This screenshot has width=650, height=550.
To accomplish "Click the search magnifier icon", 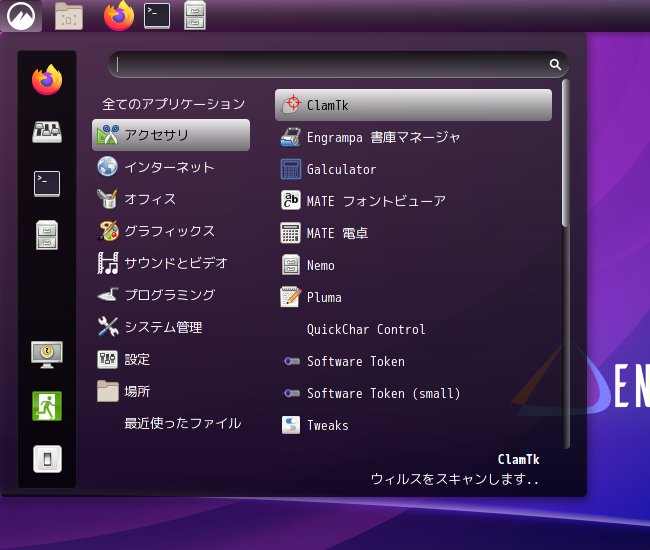I will pyautogui.click(x=555, y=64).
